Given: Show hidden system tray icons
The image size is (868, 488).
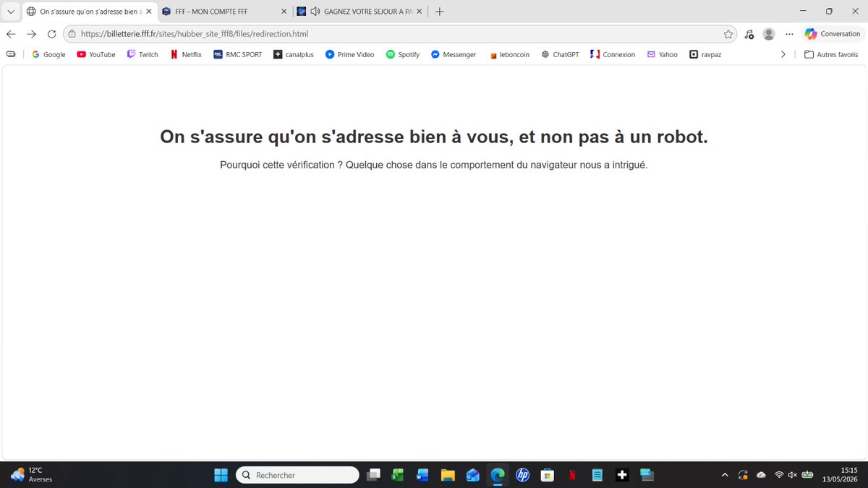Looking at the screenshot, I should point(725,475).
